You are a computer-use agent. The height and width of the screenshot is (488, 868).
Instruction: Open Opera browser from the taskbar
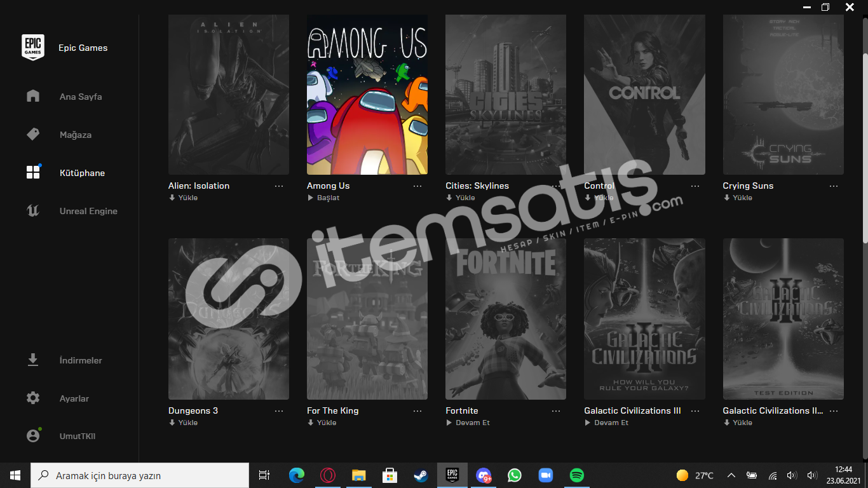pyautogui.click(x=328, y=475)
